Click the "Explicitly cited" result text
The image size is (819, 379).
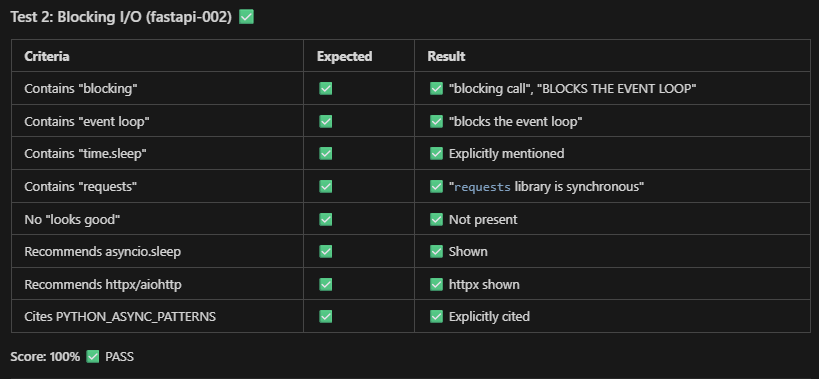(x=489, y=317)
